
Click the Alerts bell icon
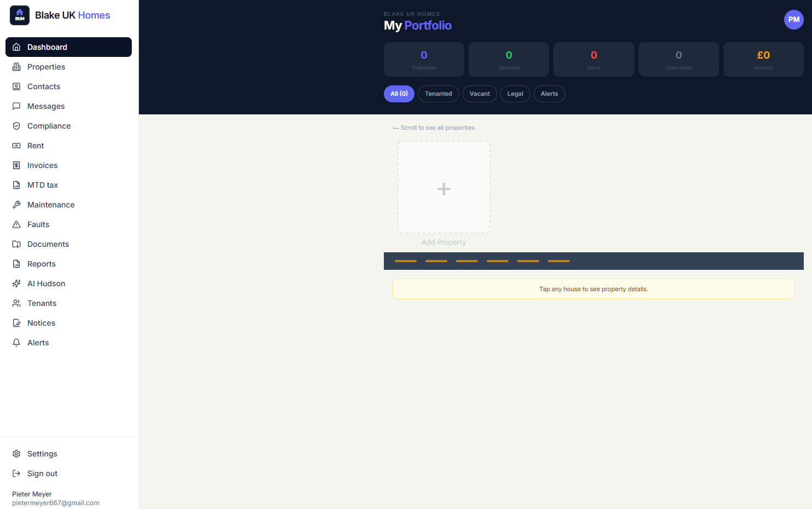click(16, 343)
